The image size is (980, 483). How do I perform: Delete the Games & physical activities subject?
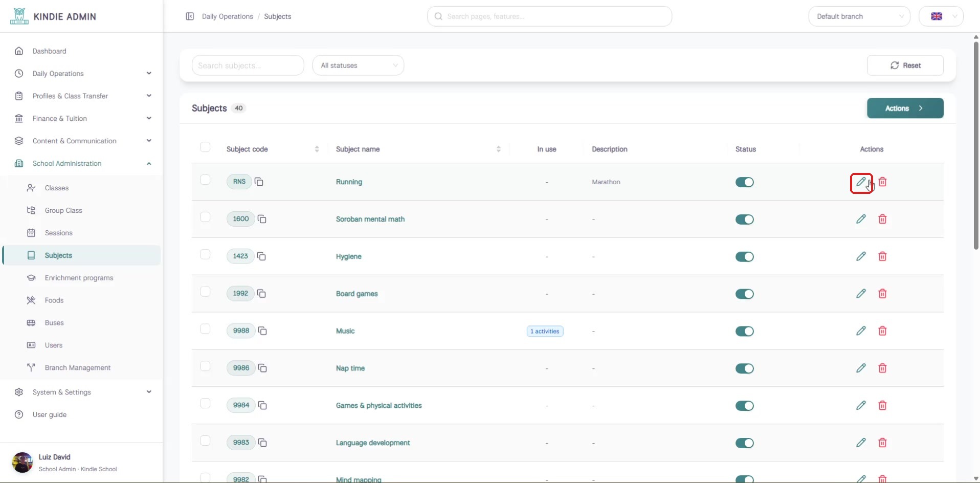click(x=882, y=406)
